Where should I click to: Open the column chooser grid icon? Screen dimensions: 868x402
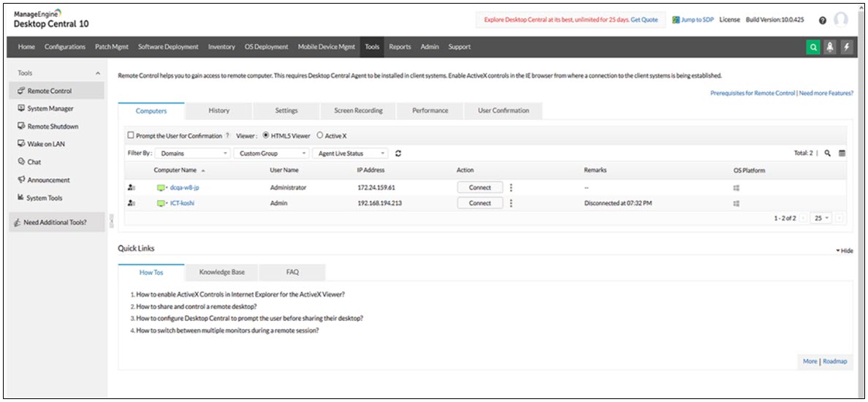[x=842, y=153]
